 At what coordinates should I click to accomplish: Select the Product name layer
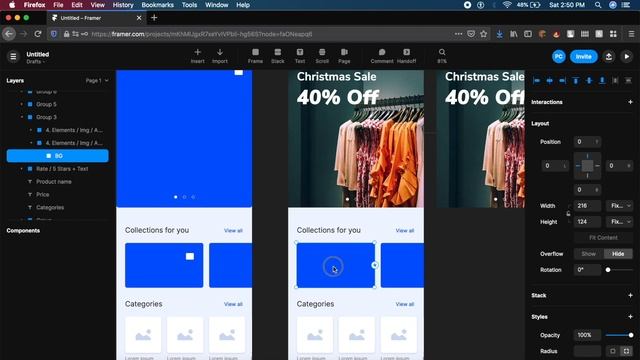(54, 182)
